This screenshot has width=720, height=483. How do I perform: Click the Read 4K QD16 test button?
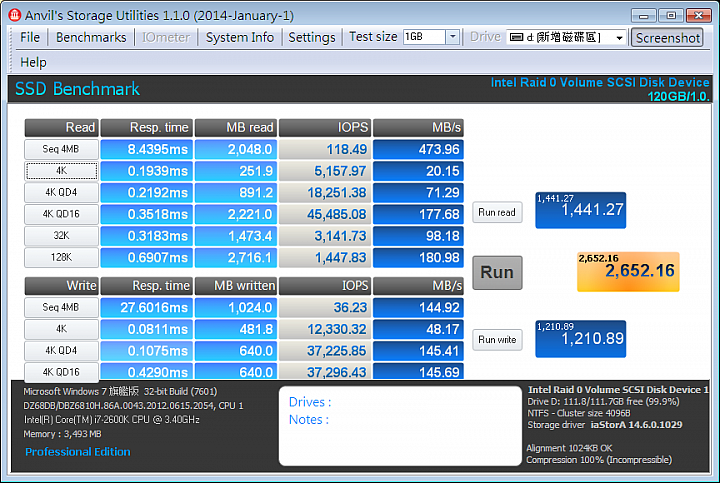pyautogui.click(x=61, y=214)
